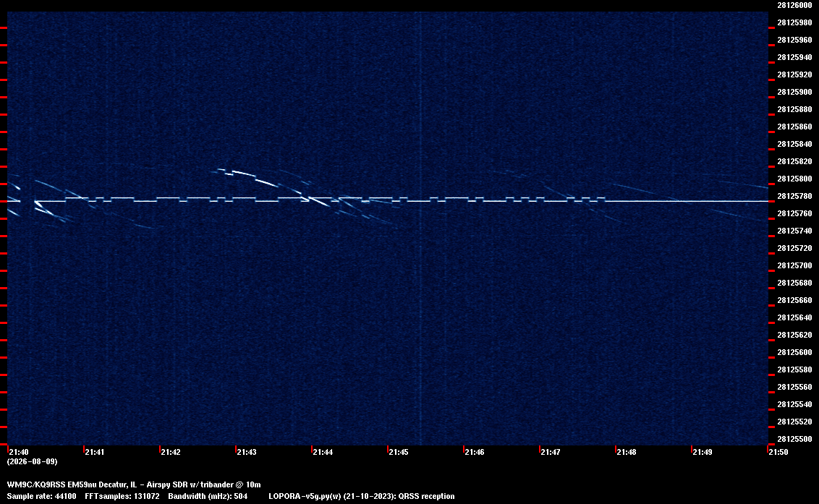Click the 21:50 time axis label
Screen dimensions: 819x504
tap(778, 452)
